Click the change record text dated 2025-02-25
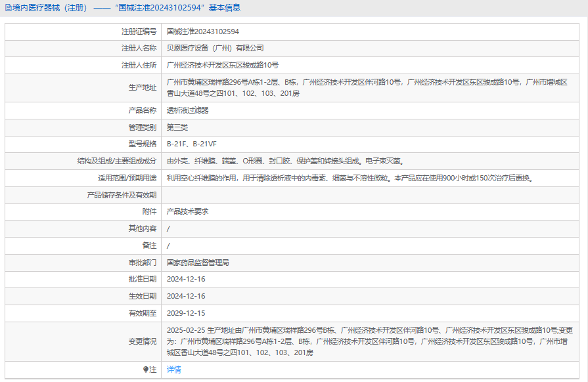Image resolution: width=588 pixels, height=382 pixels. [x=370, y=341]
